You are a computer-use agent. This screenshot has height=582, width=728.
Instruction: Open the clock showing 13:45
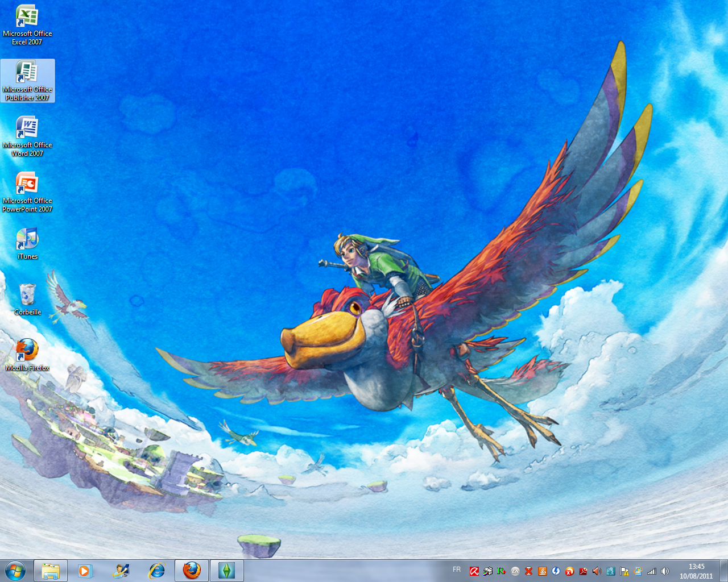point(696,571)
